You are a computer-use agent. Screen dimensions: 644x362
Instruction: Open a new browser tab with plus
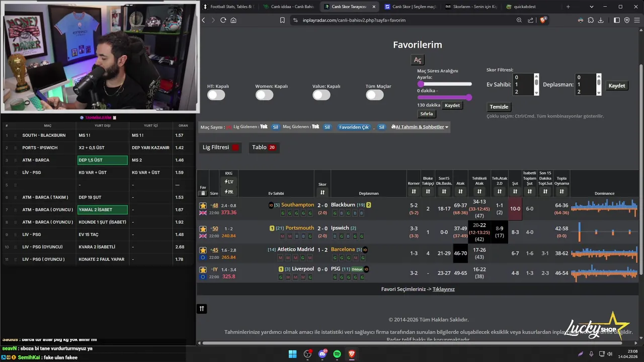tap(568, 7)
